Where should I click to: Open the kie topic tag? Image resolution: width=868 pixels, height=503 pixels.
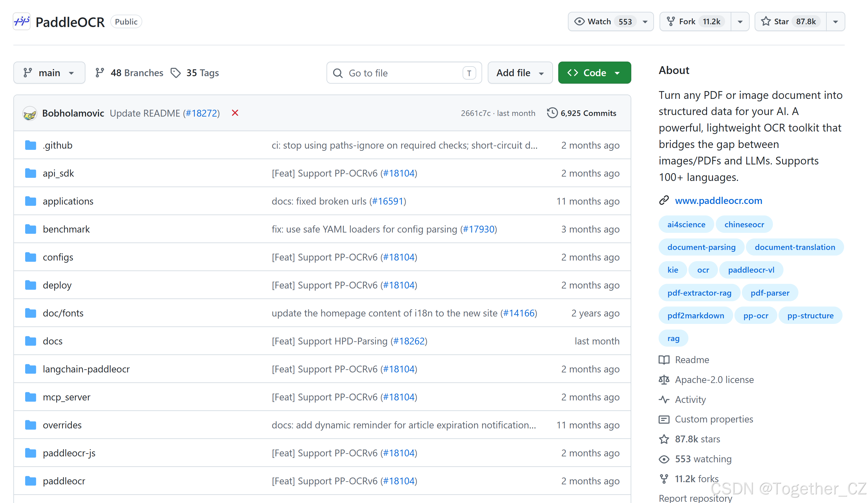pos(672,270)
